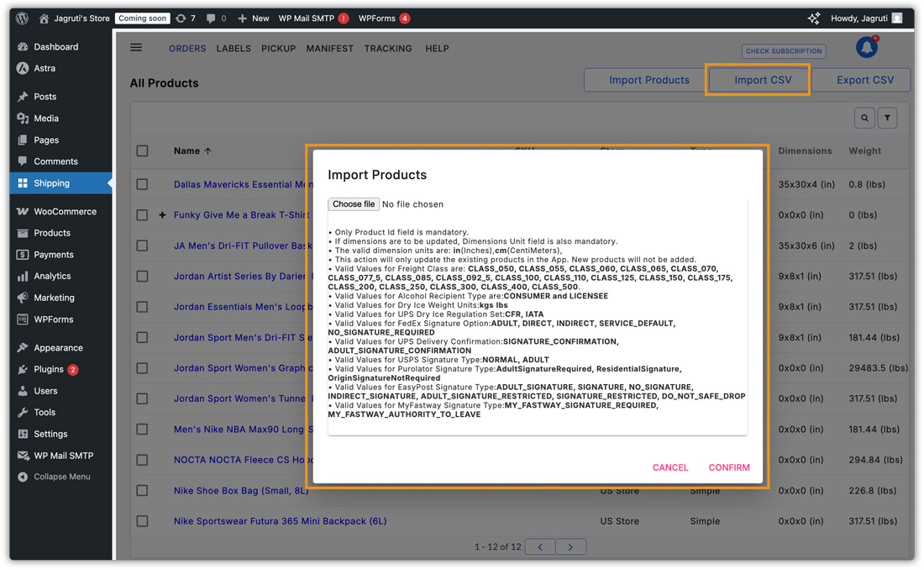Image resolution: width=924 pixels, height=570 pixels.
Task: Check Jordan Artist Series row
Action: (142, 276)
